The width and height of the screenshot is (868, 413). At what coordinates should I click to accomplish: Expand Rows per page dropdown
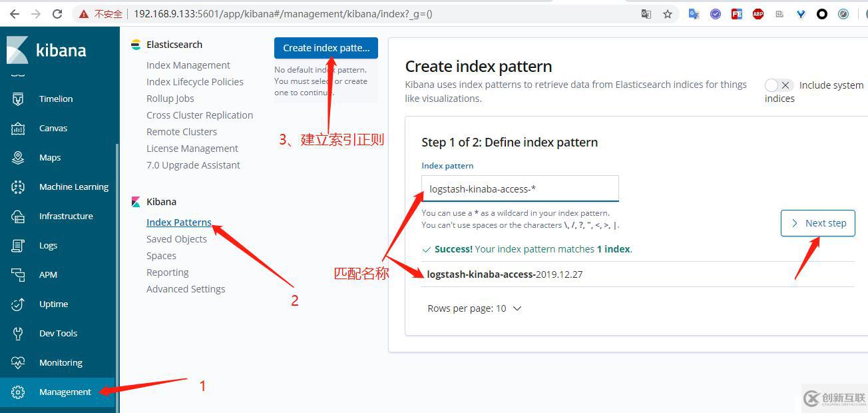click(x=475, y=308)
